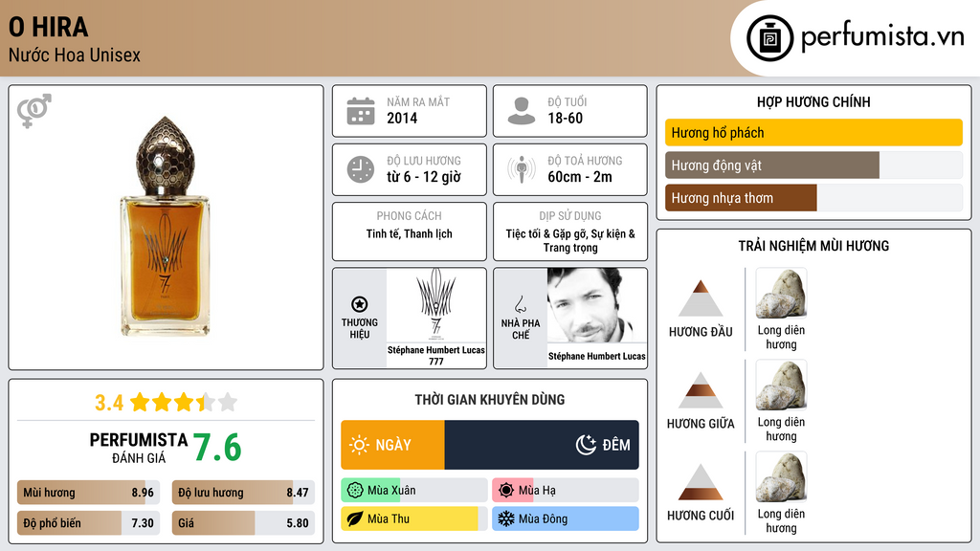Image resolution: width=980 pixels, height=551 pixels.
Task: Select the Đêm nighttime segment
Action: tap(542, 445)
